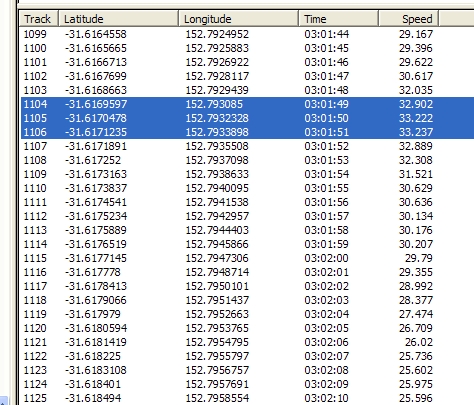Select row with speed 25.602
The height and width of the screenshot is (405, 474).
pos(247,370)
